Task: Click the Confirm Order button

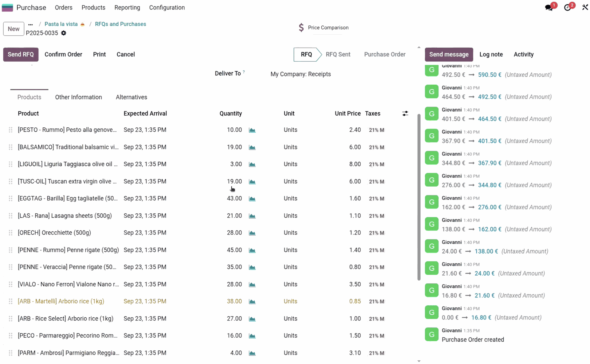Action: pos(63,54)
